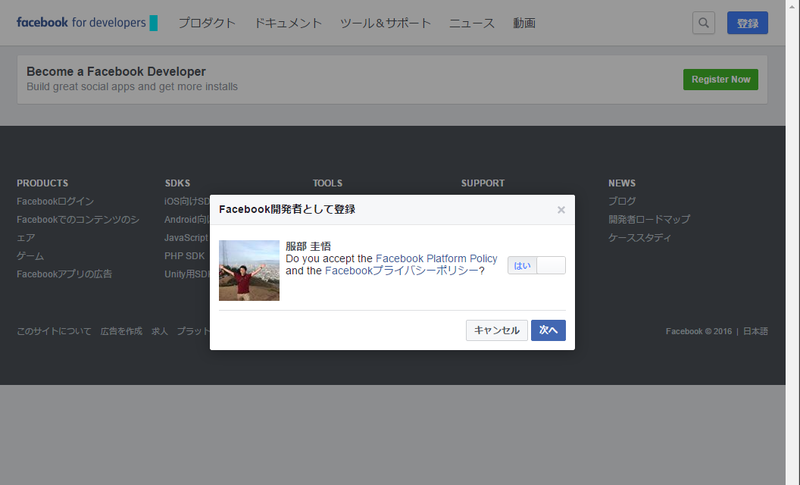
Task: Open the ゲーム footer link
Action: coord(30,256)
